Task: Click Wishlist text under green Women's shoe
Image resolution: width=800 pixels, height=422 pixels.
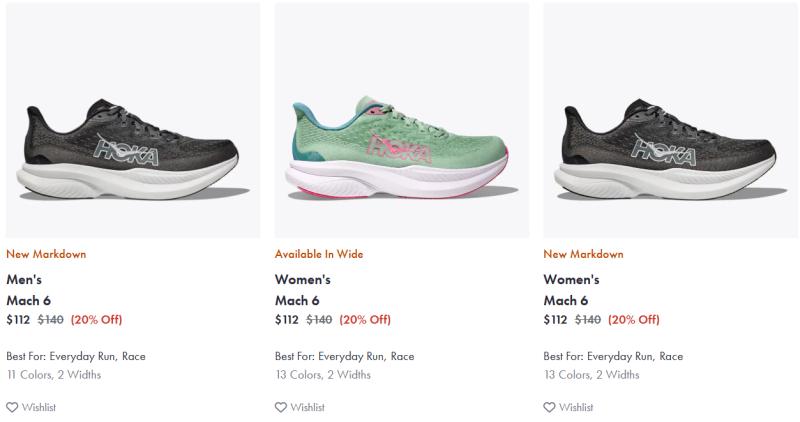Action: pyautogui.click(x=307, y=407)
